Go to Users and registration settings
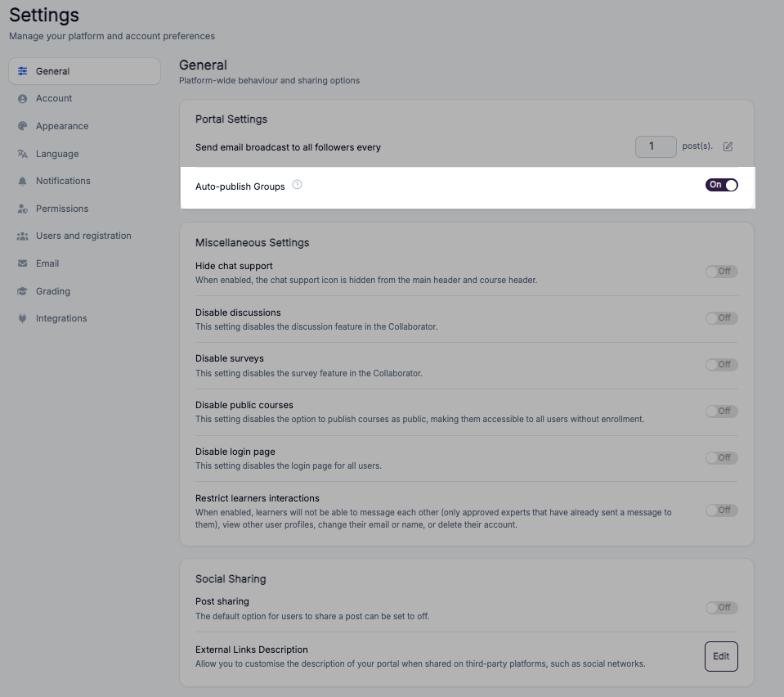Image resolution: width=784 pixels, height=697 pixels. pos(84,236)
